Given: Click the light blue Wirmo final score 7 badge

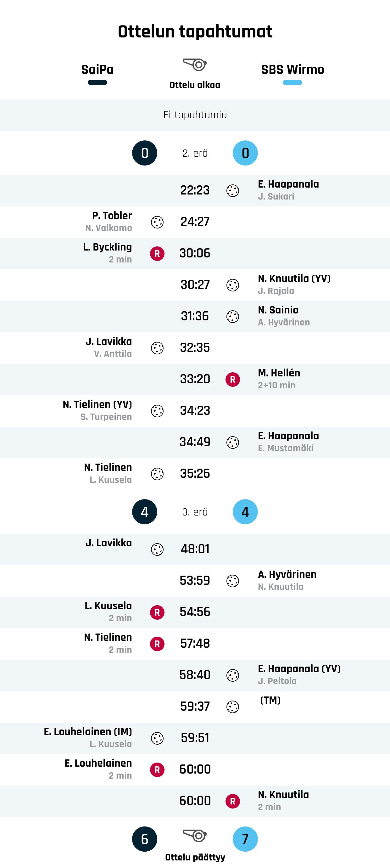Looking at the screenshot, I should (245, 839).
